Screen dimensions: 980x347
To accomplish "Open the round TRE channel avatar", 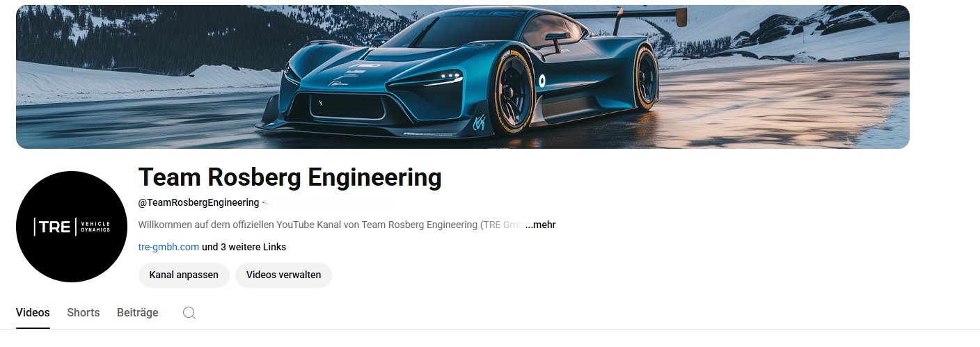I will pyautogui.click(x=72, y=227).
